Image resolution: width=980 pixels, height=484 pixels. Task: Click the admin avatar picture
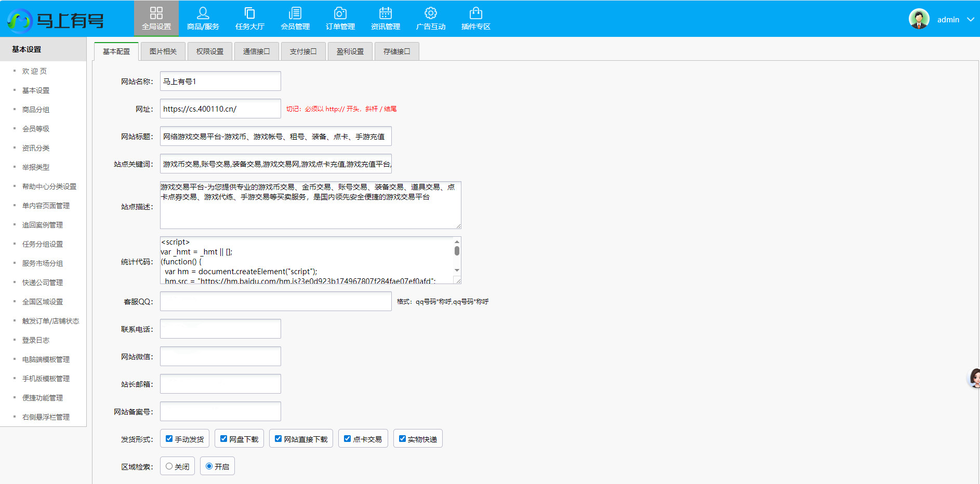919,19
